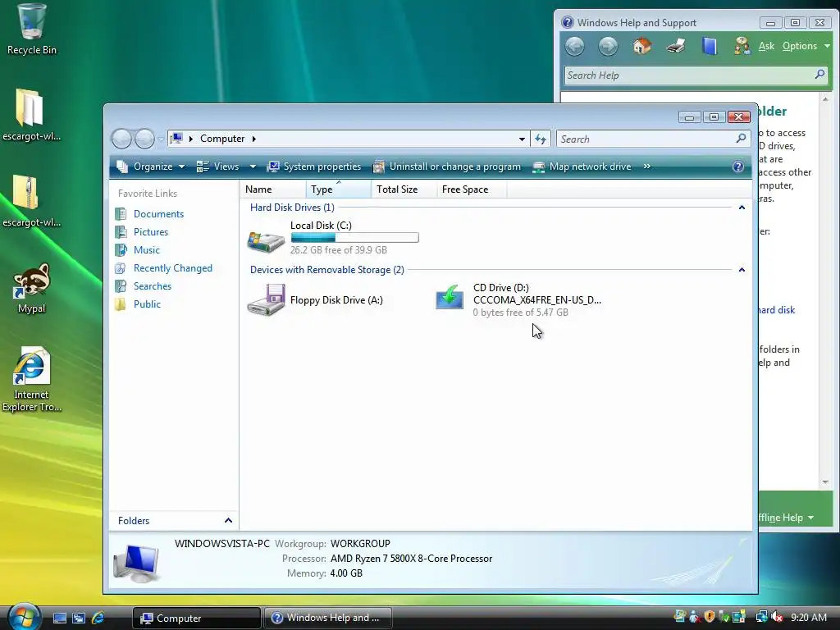Launch the Mypal browser shortcut
Screen dimensions: 840x630
(x=32, y=288)
